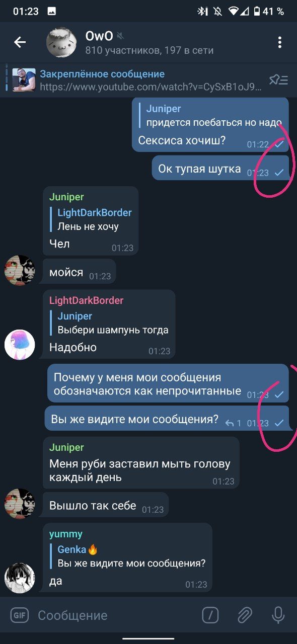This screenshot has width=297, height=644.
Task: Open the OwO group avatar
Action: (61, 42)
